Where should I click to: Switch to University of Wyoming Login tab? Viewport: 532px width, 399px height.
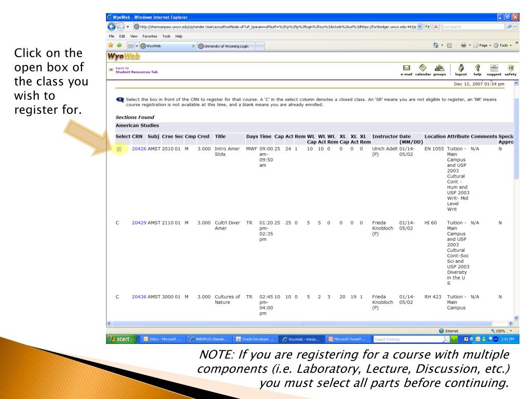point(225,46)
